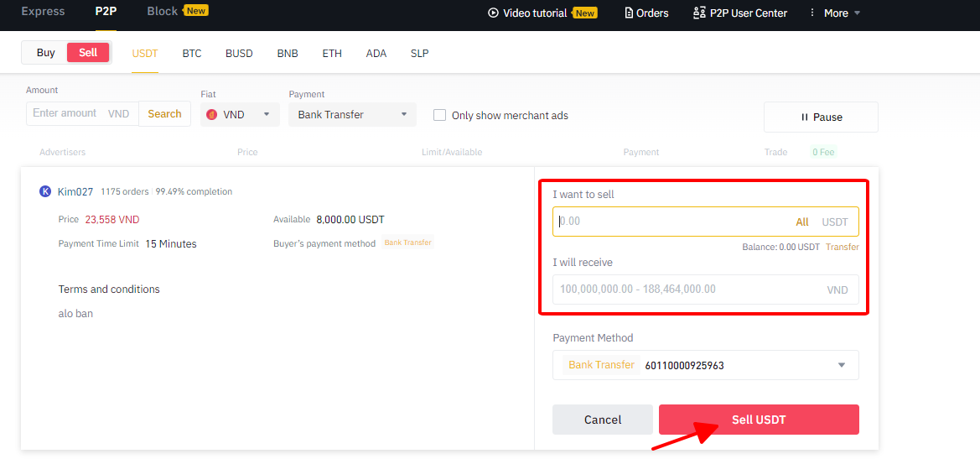The height and width of the screenshot is (459, 980).
Task: Click Kim027's round K avatar
Action: click(45, 191)
